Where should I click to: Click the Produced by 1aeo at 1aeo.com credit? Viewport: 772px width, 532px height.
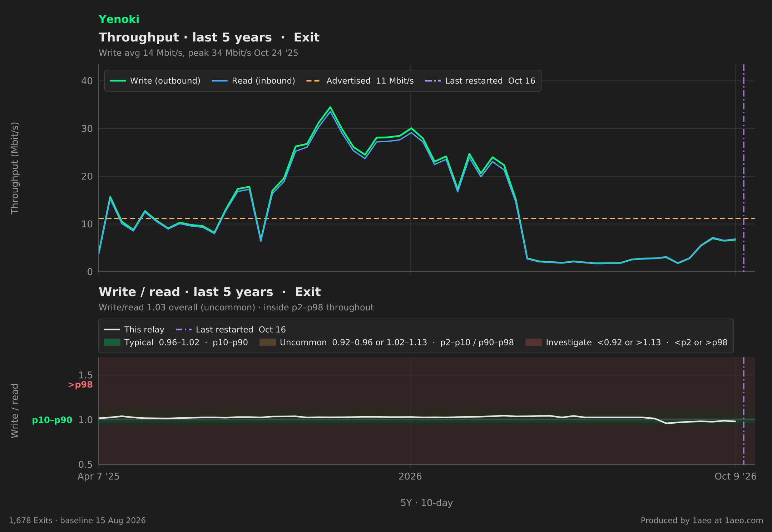click(702, 521)
